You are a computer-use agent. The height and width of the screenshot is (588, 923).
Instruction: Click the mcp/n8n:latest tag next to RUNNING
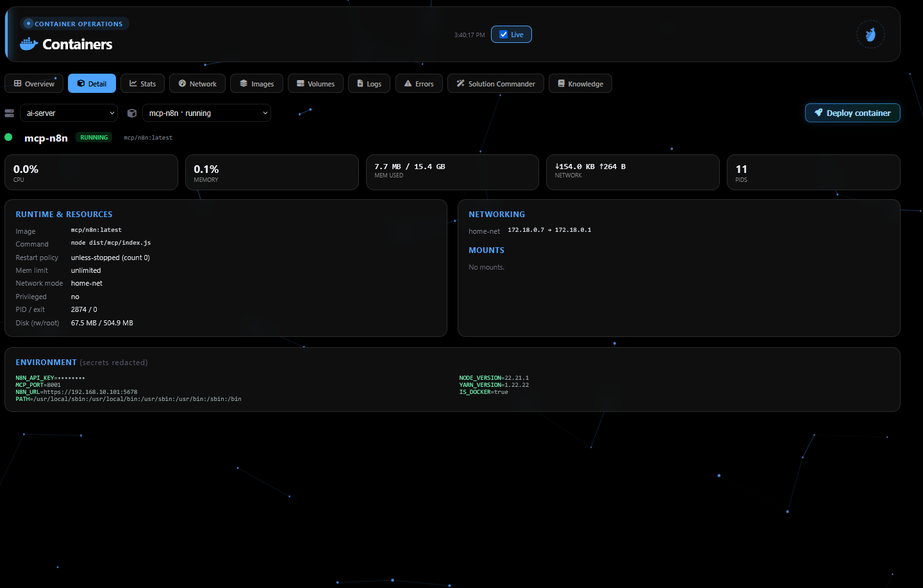click(x=148, y=138)
